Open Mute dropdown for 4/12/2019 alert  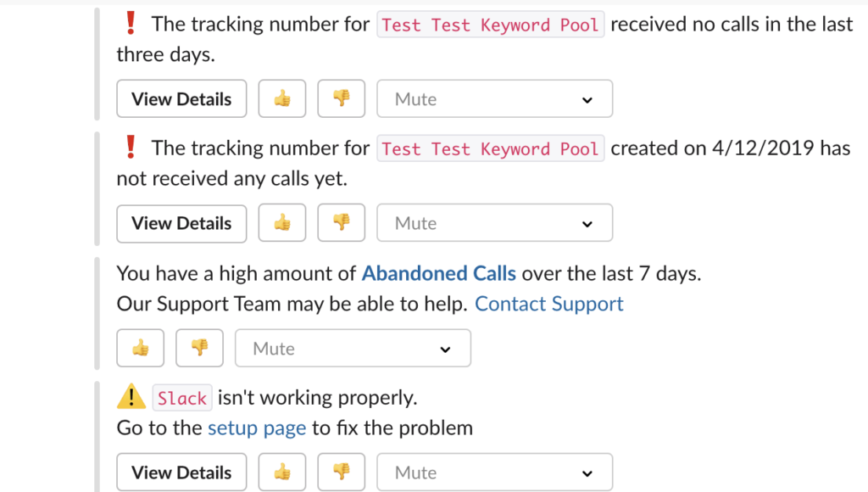point(494,223)
